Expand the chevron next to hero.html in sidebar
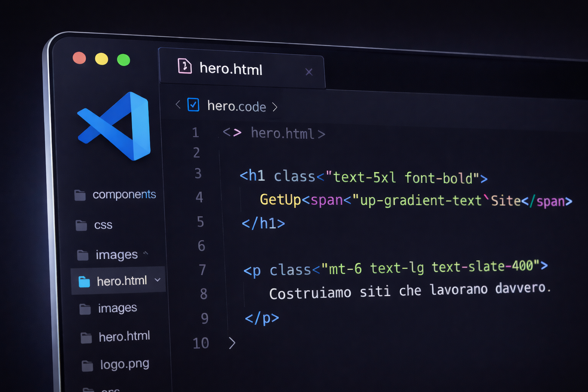 click(157, 280)
